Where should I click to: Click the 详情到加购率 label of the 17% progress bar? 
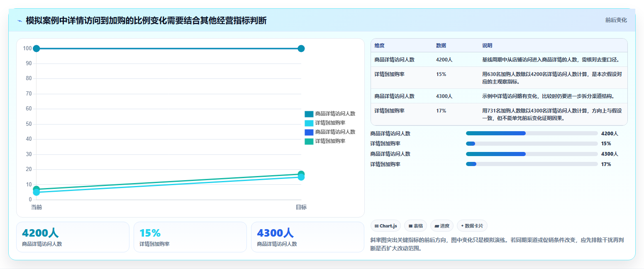pyautogui.click(x=385, y=164)
